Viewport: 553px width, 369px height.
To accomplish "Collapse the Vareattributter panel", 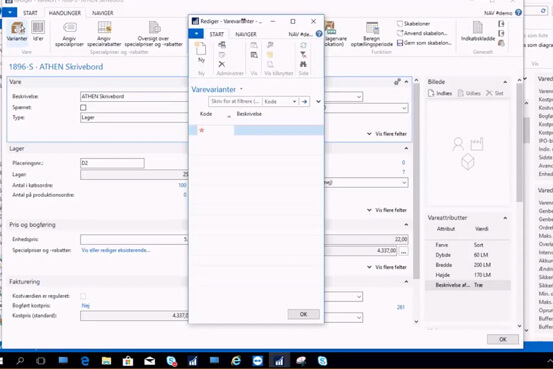I will pyautogui.click(x=505, y=218).
